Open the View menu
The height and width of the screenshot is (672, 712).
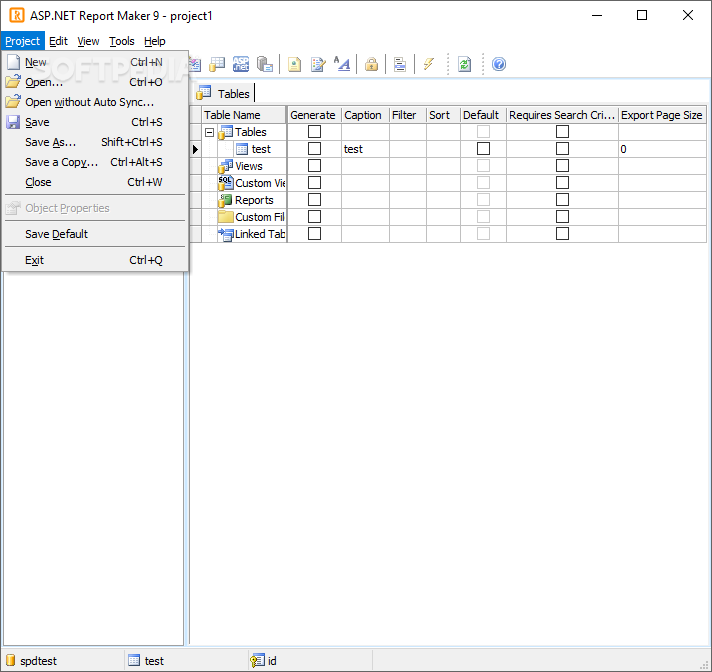[88, 41]
